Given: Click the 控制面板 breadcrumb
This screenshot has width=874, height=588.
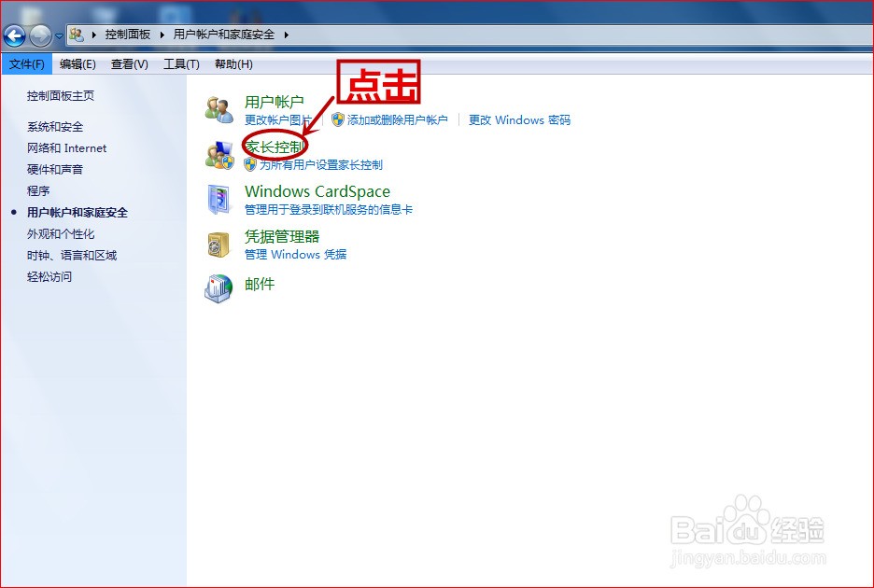Looking at the screenshot, I should [x=128, y=35].
